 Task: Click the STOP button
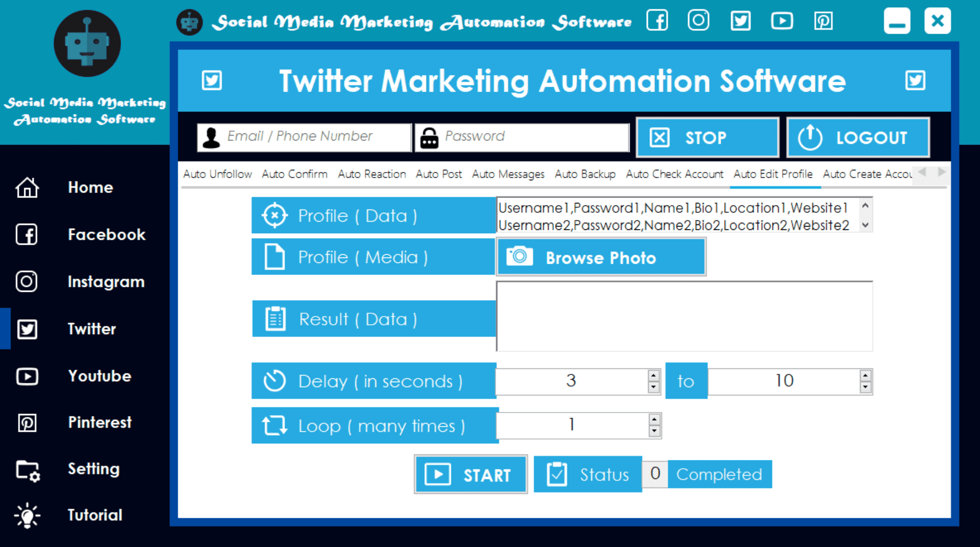707,137
